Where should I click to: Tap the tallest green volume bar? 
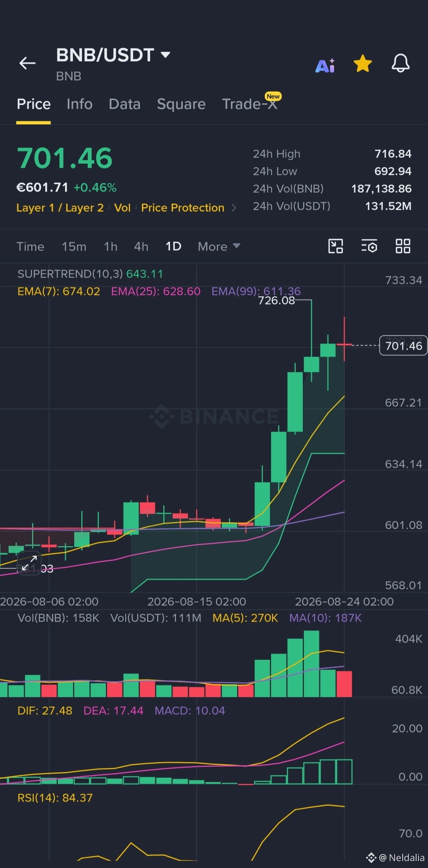click(x=311, y=664)
